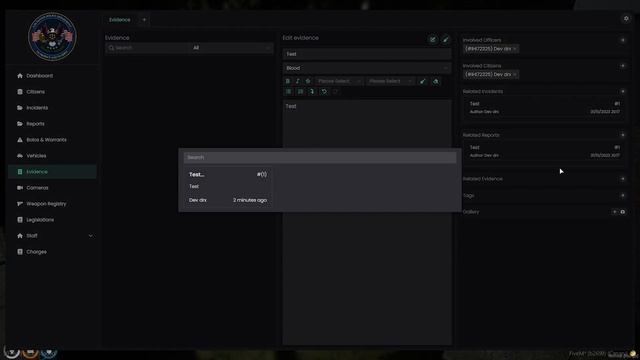Click the police department logo
Image resolution: width=640 pixels, height=360 pixels.
click(52, 36)
